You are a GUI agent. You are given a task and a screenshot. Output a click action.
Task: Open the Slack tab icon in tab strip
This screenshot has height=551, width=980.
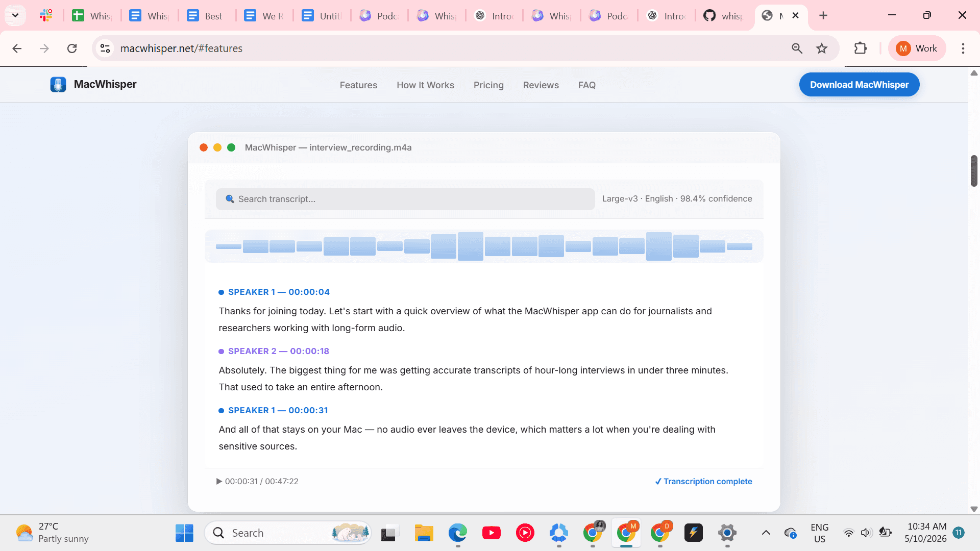coord(46,15)
